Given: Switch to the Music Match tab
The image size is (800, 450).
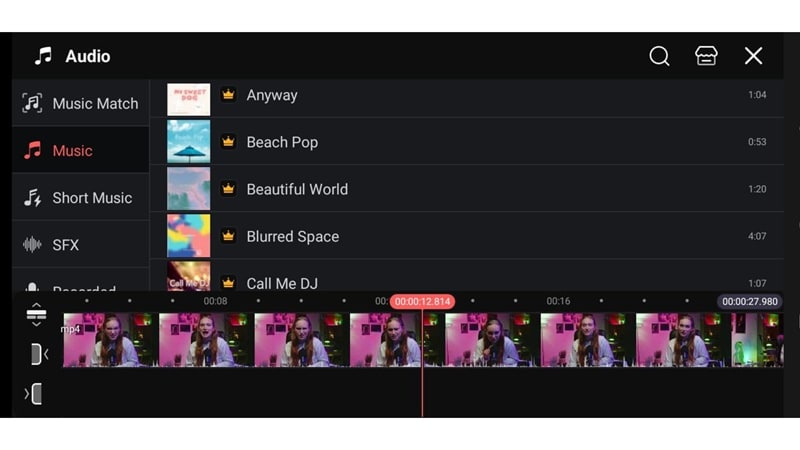Looking at the screenshot, I should 81,103.
